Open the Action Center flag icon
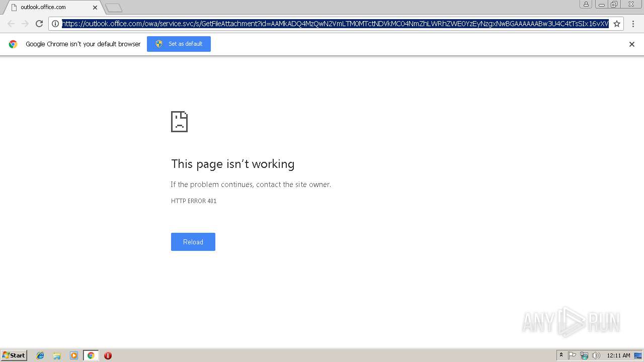The image size is (644, 362). [x=572, y=355]
